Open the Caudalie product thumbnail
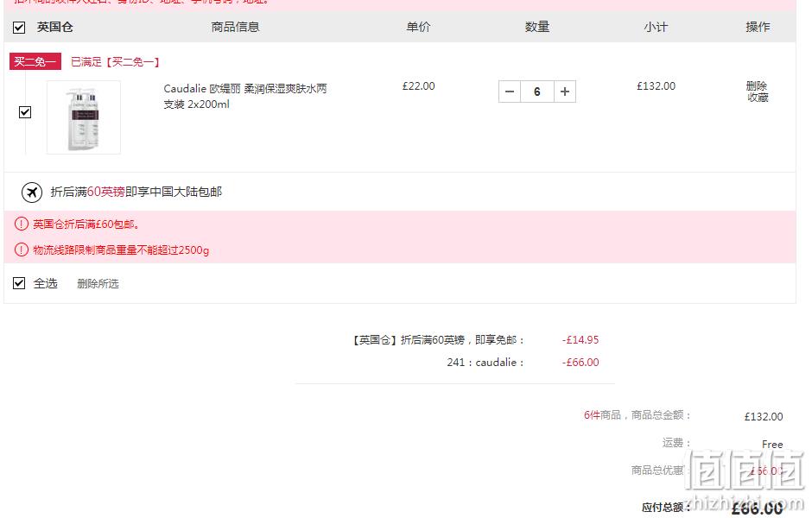This screenshot has width=812, height=518. [x=84, y=117]
